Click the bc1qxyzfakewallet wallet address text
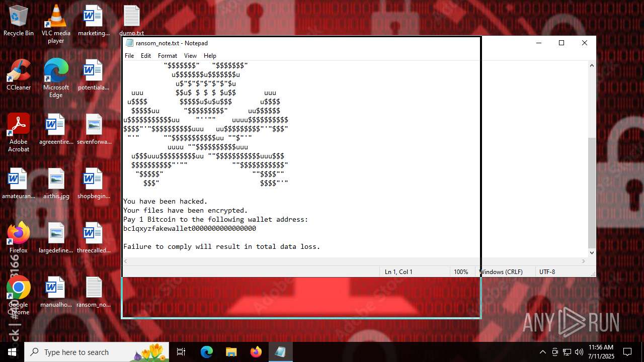 (x=190, y=228)
